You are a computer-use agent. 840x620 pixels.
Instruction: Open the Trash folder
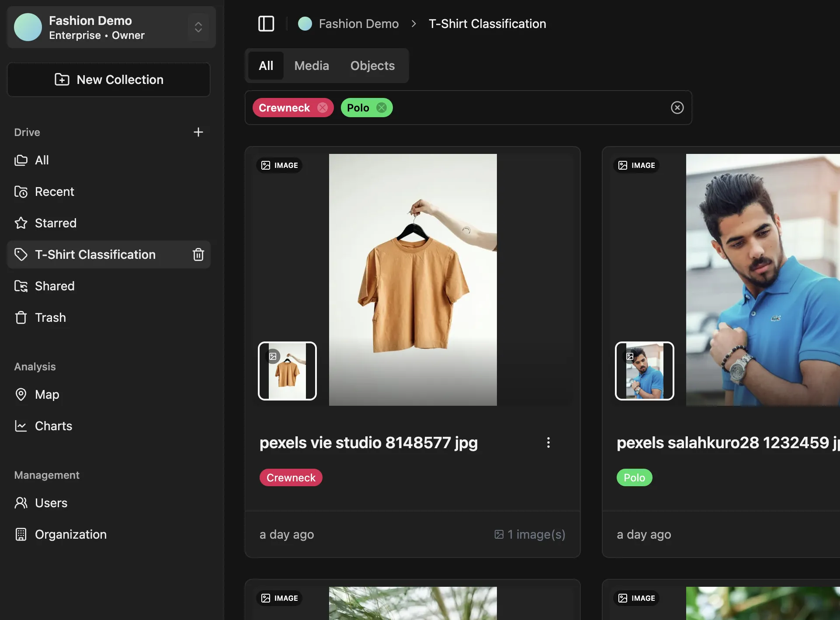tap(50, 317)
